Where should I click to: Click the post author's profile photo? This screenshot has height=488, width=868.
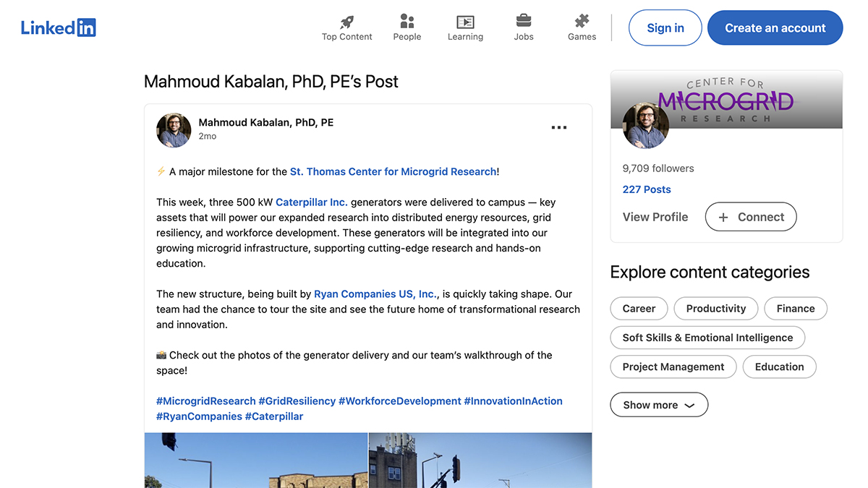174,130
